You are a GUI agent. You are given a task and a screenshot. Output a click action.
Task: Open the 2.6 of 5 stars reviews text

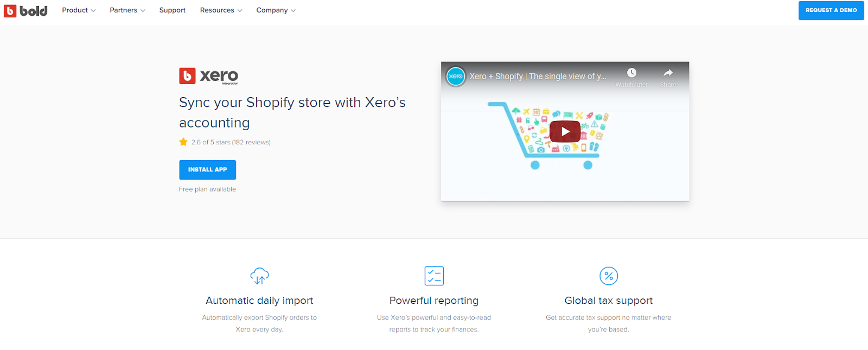[x=231, y=142]
